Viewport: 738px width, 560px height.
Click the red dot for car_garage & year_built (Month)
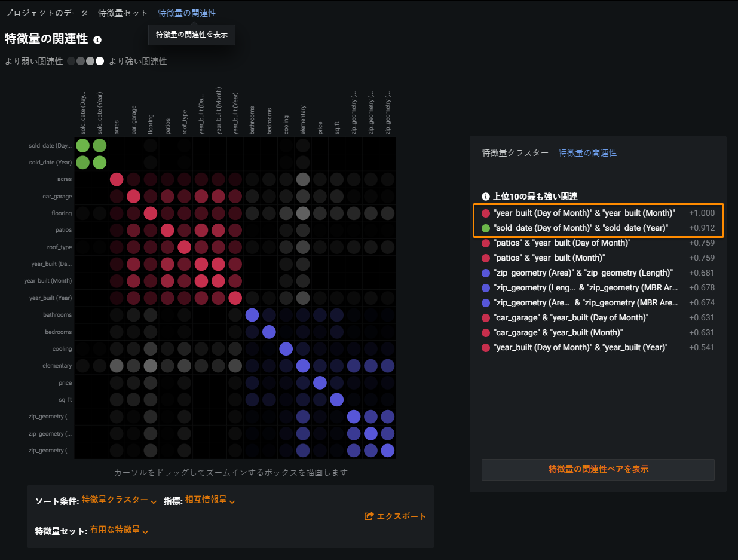coord(486,332)
